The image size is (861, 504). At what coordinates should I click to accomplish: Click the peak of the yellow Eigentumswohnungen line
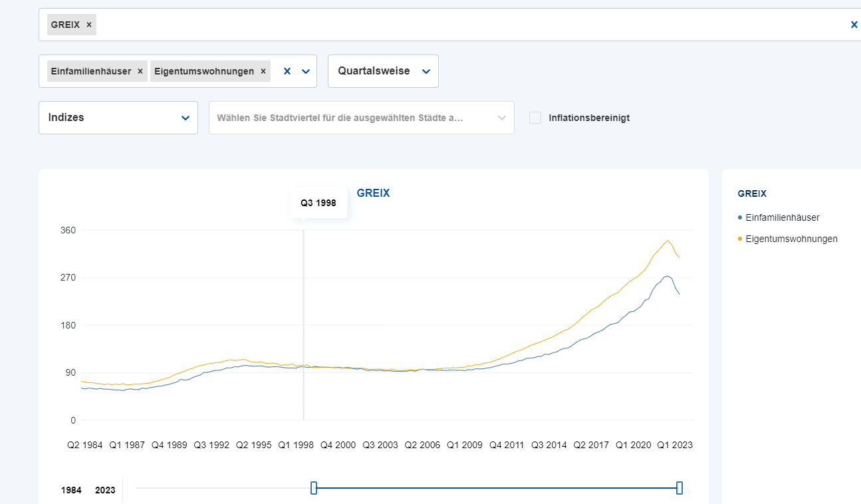point(668,241)
